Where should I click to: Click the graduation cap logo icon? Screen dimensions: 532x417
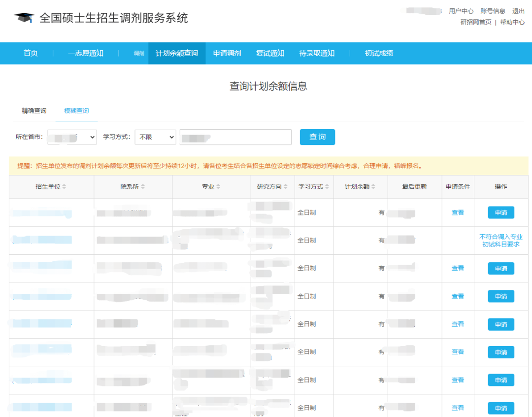[x=23, y=18]
